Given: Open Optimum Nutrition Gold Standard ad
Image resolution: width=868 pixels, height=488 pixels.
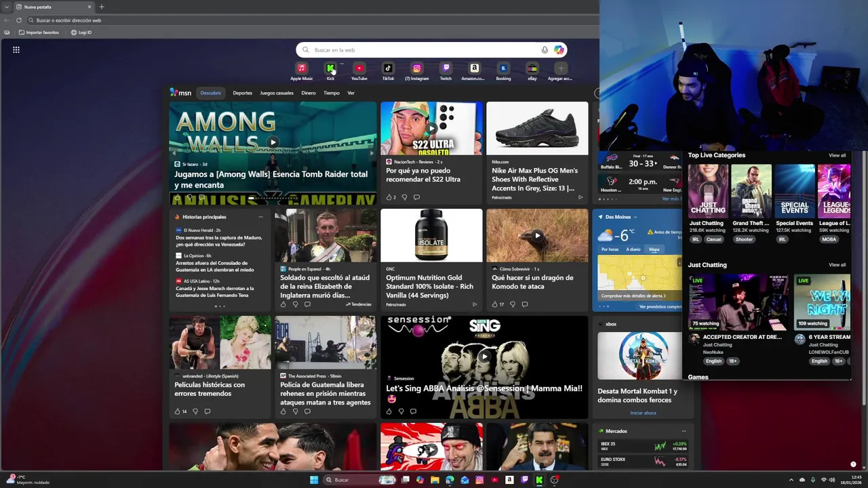Looking at the screenshot, I should click(431, 260).
